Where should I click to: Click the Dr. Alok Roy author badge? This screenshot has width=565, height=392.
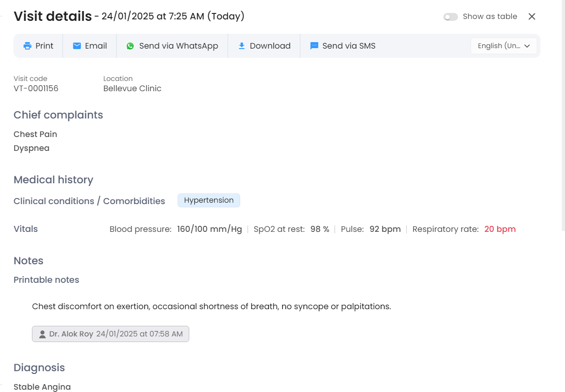(110, 334)
